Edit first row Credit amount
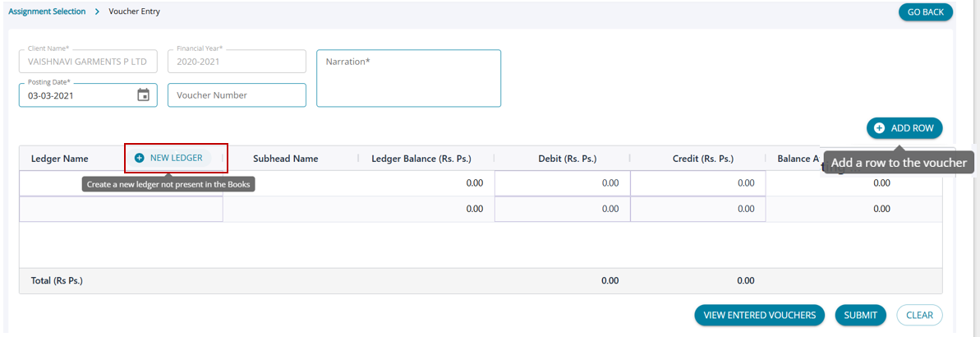This screenshot has width=980, height=337. coord(697,183)
